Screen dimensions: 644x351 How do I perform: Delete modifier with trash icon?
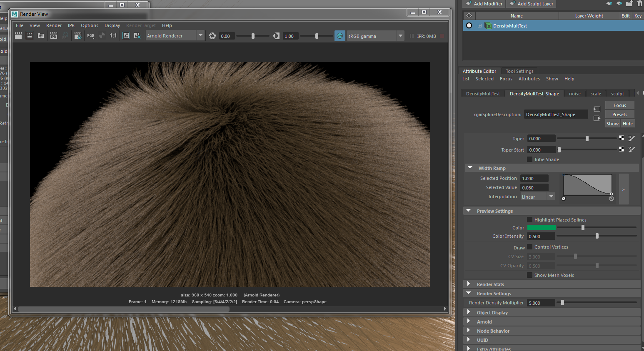pos(640,3)
